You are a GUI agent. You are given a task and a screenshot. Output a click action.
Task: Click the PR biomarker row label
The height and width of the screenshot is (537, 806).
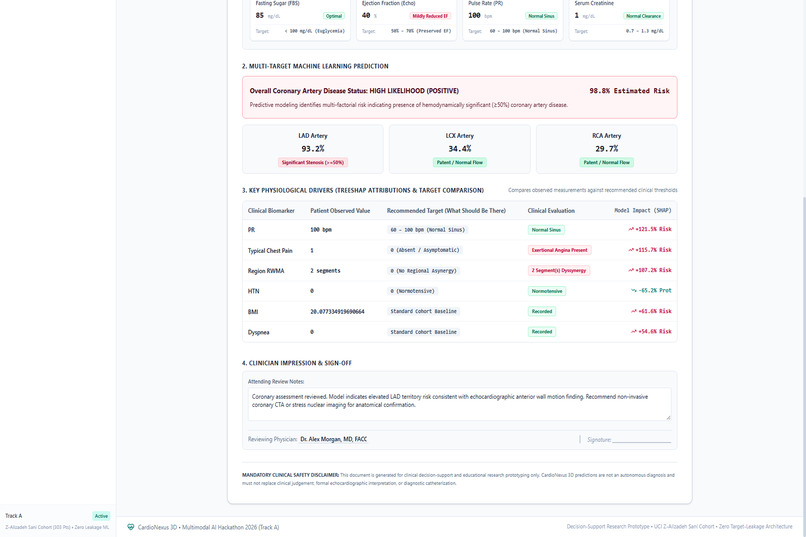[x=251, y=230]
